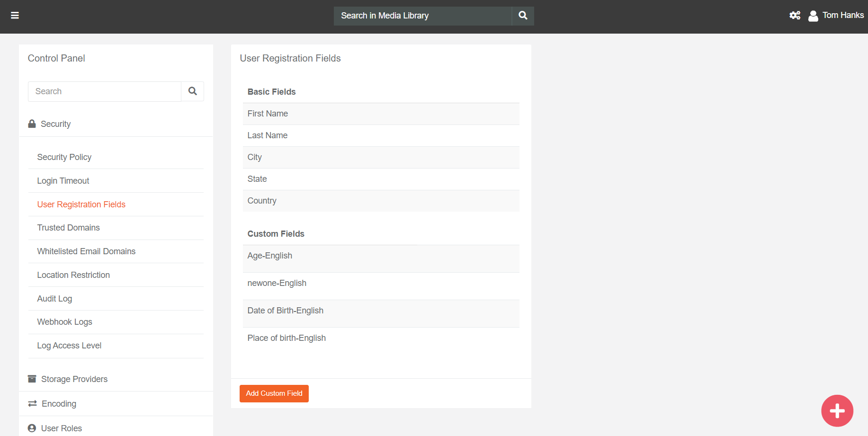Screen dimensions: 868x436
Task: Click the Media Library search magnifier icon
Action: pos(523,16)
